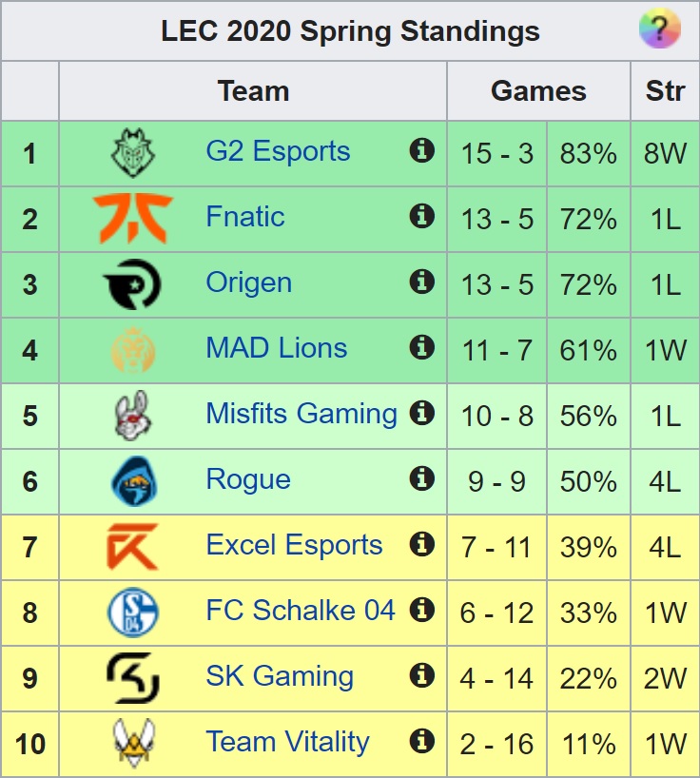Click the Rogue hooded logo

click(133, 481)
